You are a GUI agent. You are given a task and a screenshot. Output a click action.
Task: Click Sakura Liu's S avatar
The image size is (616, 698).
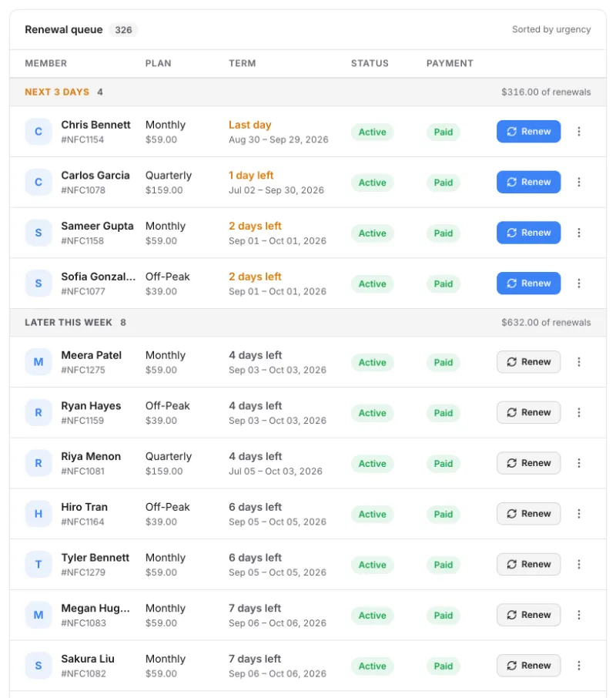(x=38, y=666)
